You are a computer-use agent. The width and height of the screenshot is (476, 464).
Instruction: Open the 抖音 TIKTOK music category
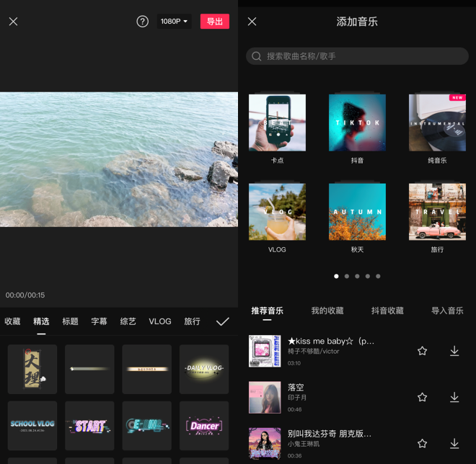coord(357,122)
